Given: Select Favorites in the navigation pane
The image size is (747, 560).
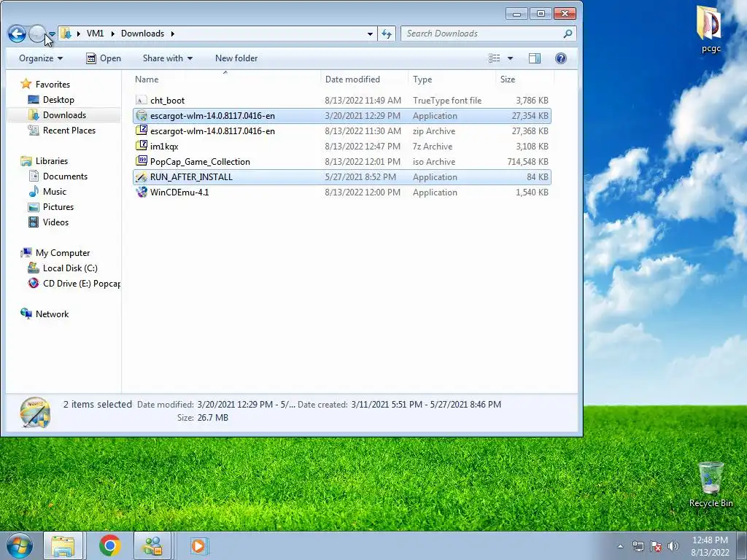Looking at the screenshot, I should (x=53, y=85).
